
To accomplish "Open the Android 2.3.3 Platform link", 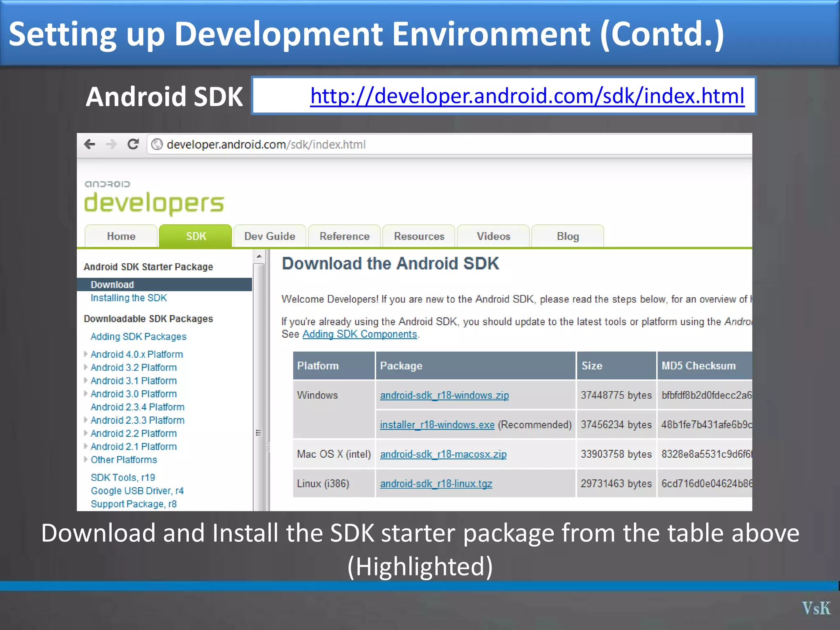I will (x=138, y=420).
